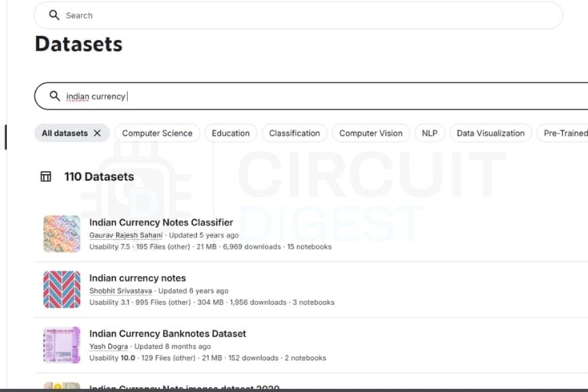The image size is (588, 392).
Task: Open Indian Currency Banknotes Dataset thumbnail
Action: [62, 345]
